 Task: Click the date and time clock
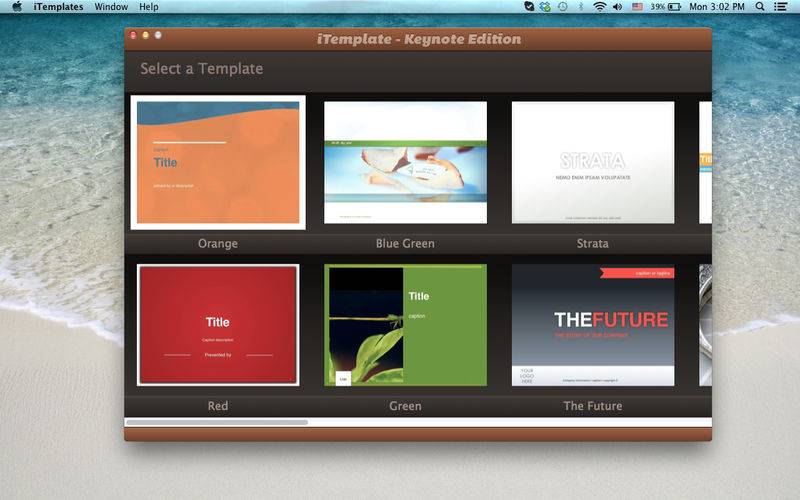pyautogui.click(x=717, y=7)
